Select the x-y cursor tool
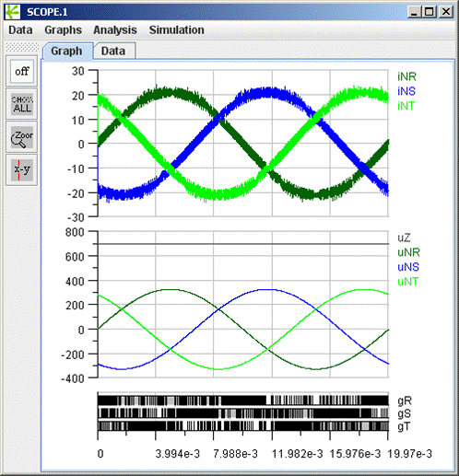The width and height of the screenshot is (459, 476). coord(22,169)
